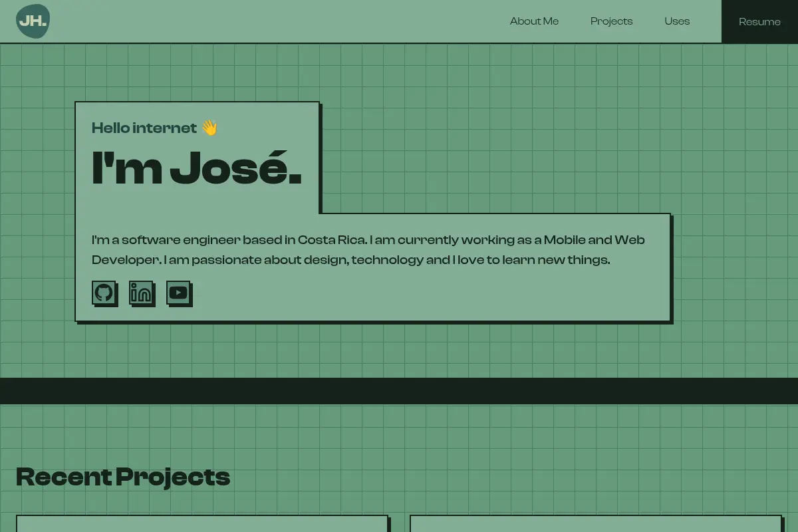This screenshot has height=532, width=798.
Task: Go to the About Me section
Action: 534,21
